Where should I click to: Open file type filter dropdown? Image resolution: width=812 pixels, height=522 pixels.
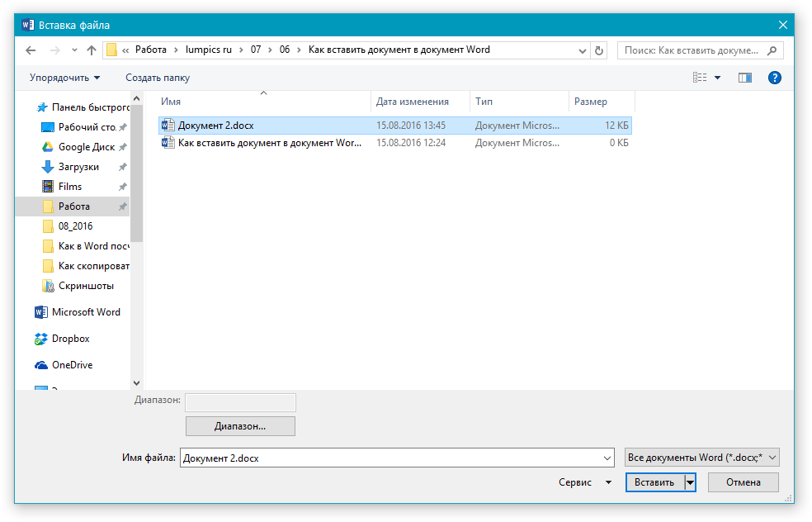click(701, 458)
